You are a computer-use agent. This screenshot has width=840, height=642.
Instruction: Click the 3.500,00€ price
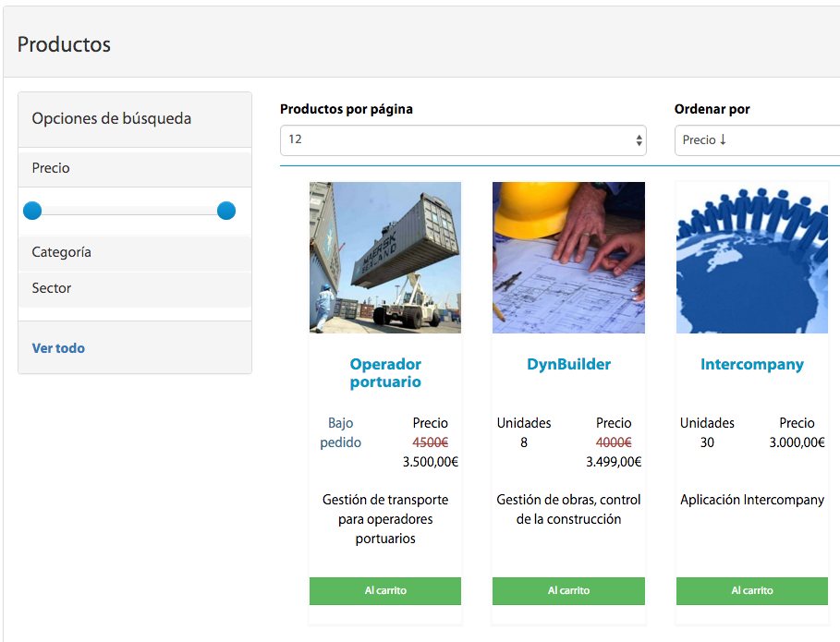coord(431,462)
